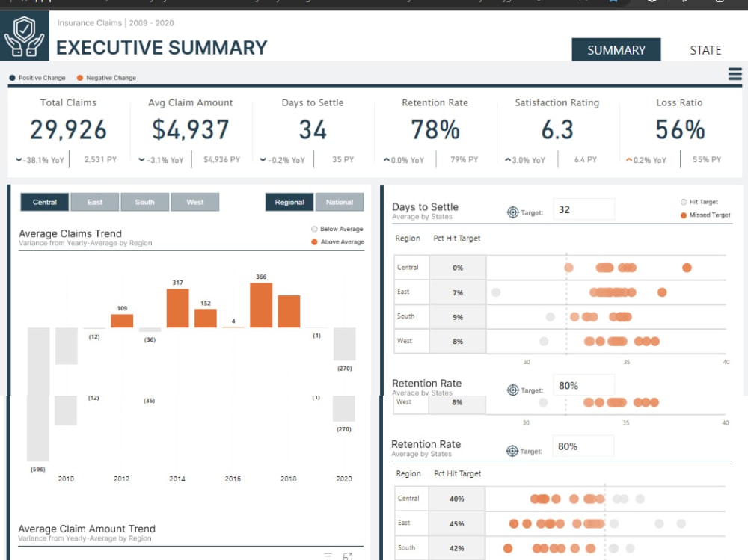Image resolution: width=748 pixels, height=560 pixels.
Task: Click the Below Average legend marker
Action: point(314,229)
